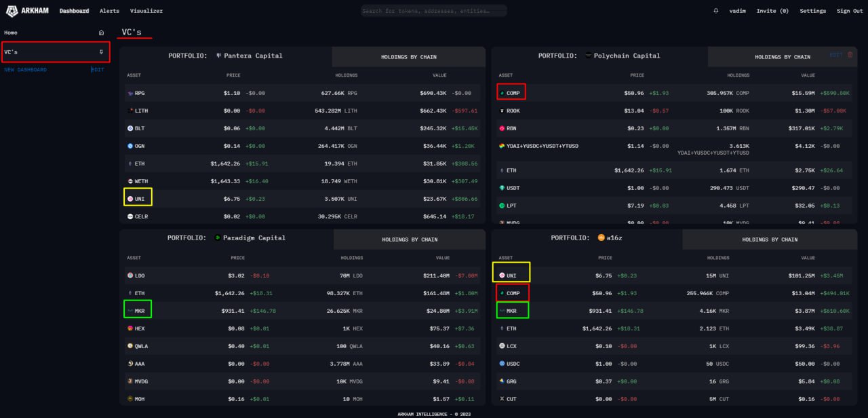This screenshot has height=418, width=868.
Task: Click the Sign Out link
Action: (850, 11)
